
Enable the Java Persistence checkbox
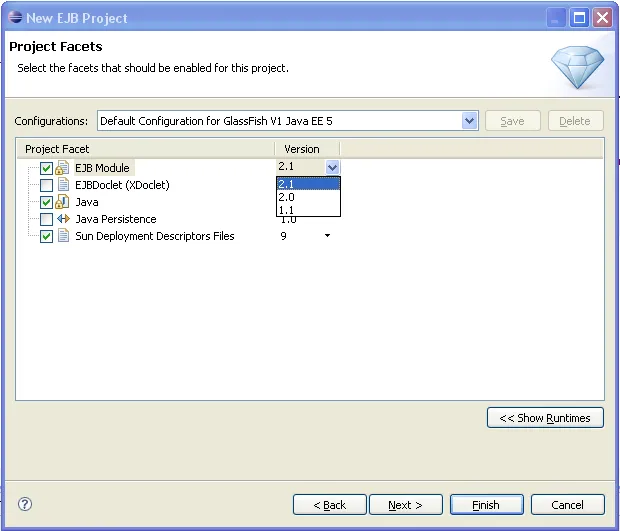(x=46, y=219)
